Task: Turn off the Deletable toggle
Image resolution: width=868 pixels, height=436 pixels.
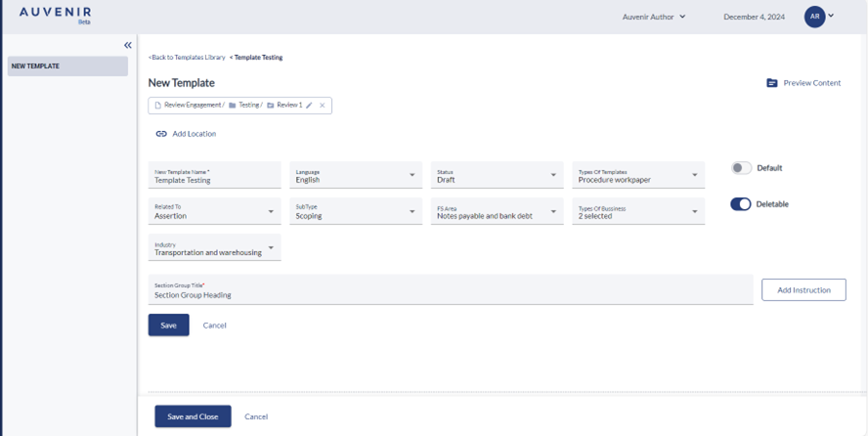Action: tap(741, 204)
